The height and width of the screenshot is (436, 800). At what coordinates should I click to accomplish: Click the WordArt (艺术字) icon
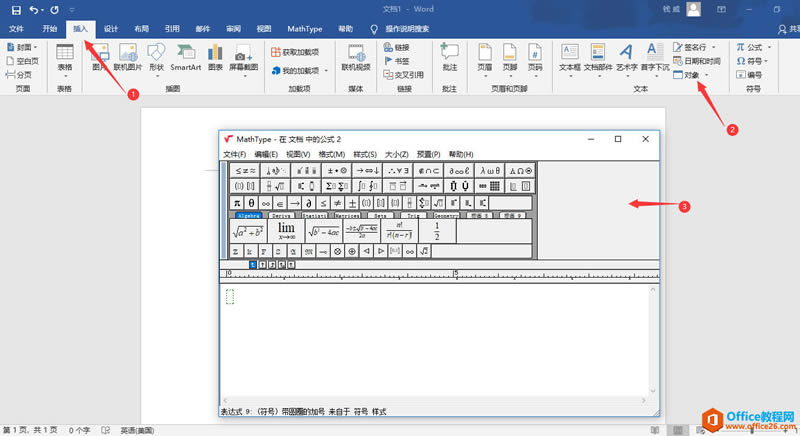(627, 58)
